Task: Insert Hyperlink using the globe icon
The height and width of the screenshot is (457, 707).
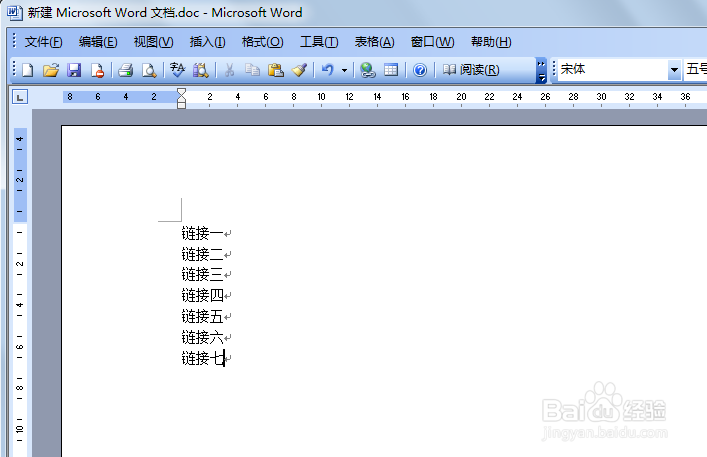Action: tap(368, 70)
